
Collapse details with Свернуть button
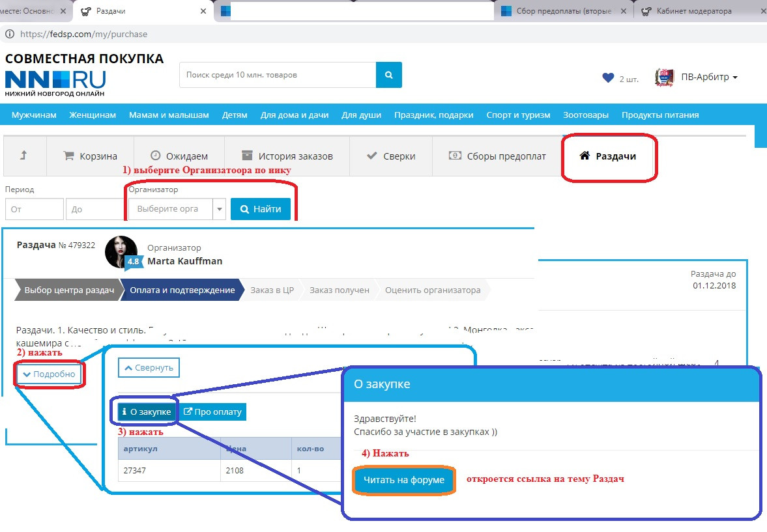click(149, 368)
